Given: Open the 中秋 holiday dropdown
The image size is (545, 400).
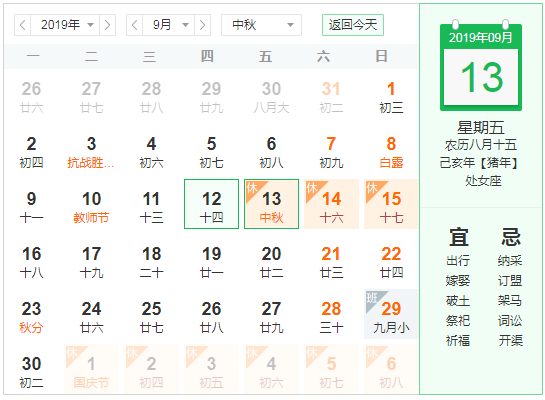Looking at the screenshot, I should click(x=261, y=25).
